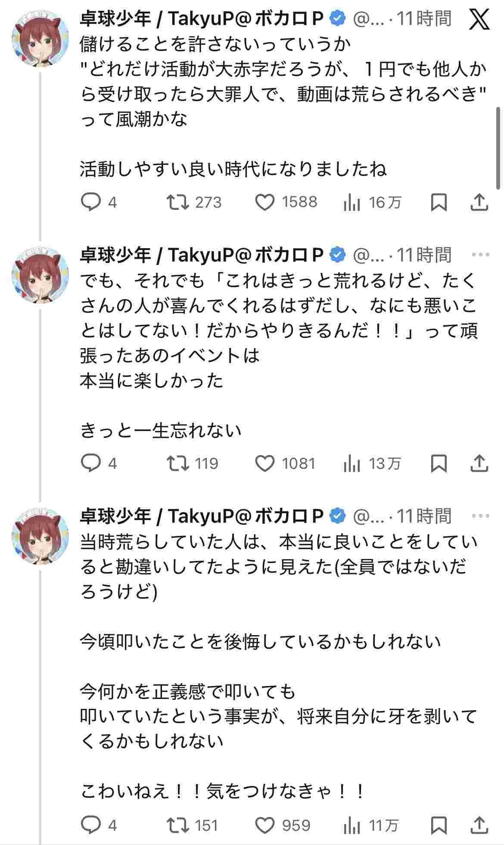Open the more options menu on third post

click(480, 516)
